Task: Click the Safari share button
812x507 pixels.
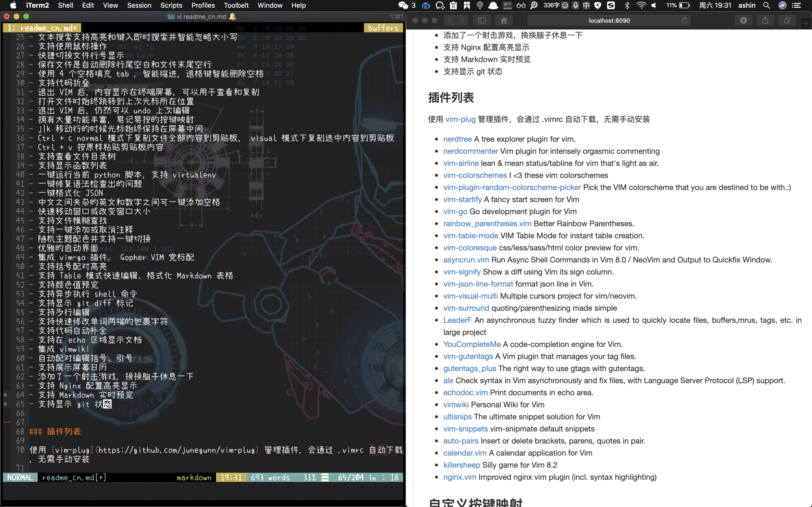Action: (765, 21)
